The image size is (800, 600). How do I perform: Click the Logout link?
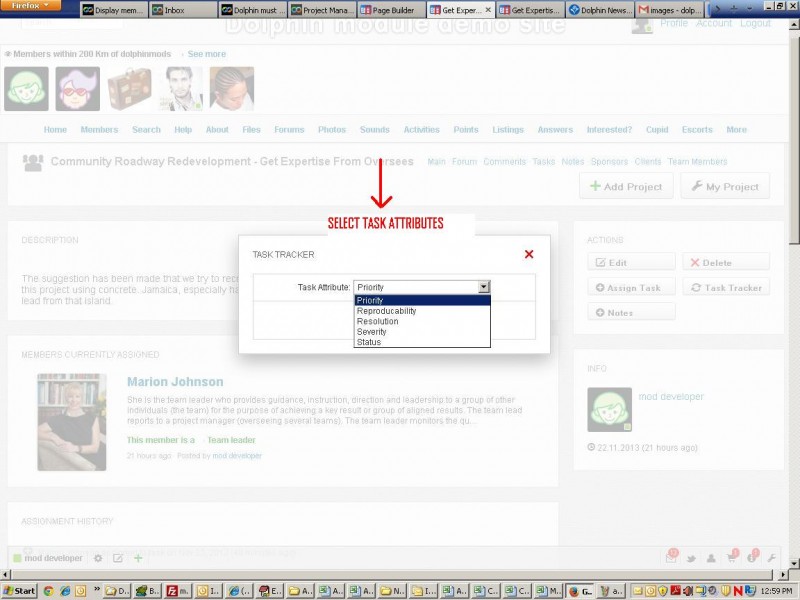click(x=755, y=23)
